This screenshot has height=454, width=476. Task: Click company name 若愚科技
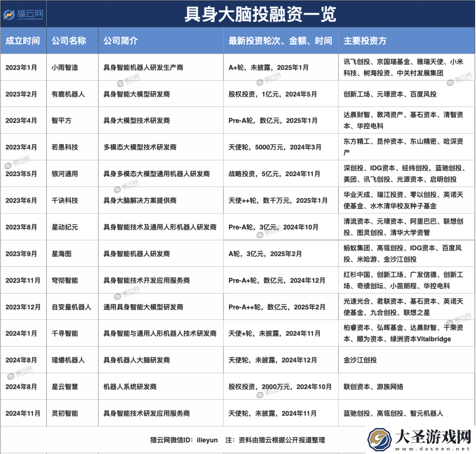pyautogui.click(x=65, y=147)
